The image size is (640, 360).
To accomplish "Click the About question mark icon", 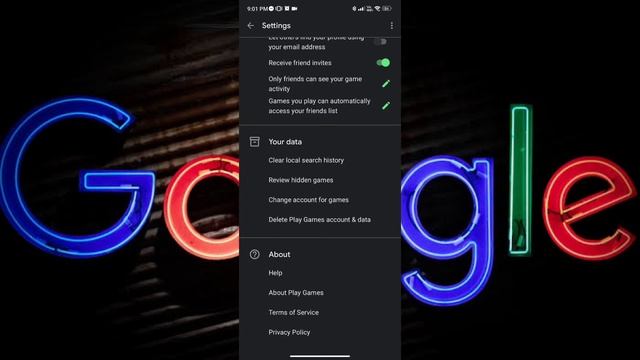I will tap(254, 254).
